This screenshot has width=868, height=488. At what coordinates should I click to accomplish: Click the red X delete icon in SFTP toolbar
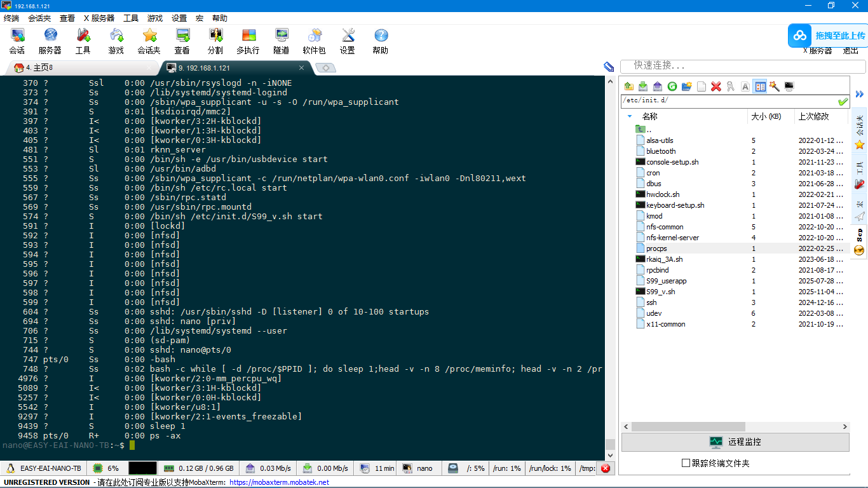(x=716, y=86)
